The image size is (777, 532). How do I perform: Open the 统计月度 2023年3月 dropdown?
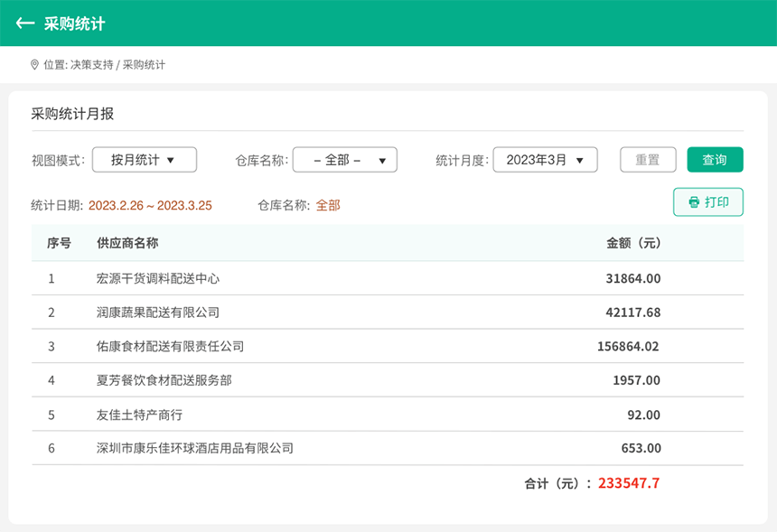point(545,160)
